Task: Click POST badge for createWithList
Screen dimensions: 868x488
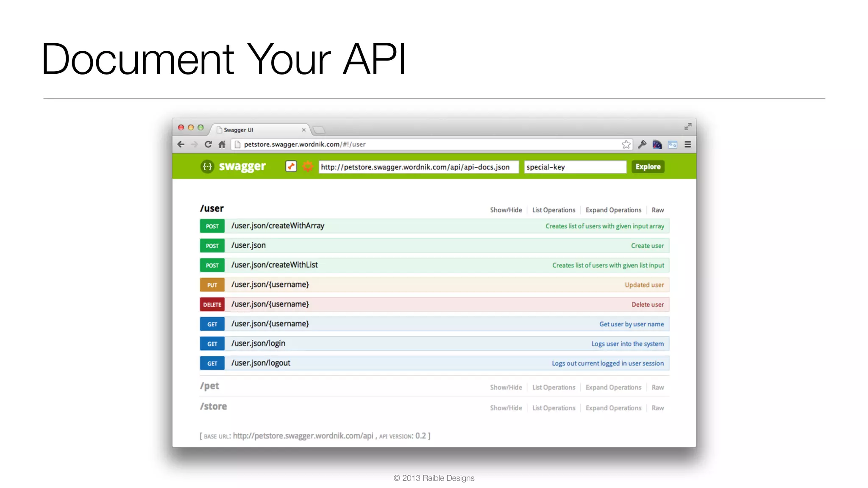Action: pyautogui.click(x=212, y=265)
